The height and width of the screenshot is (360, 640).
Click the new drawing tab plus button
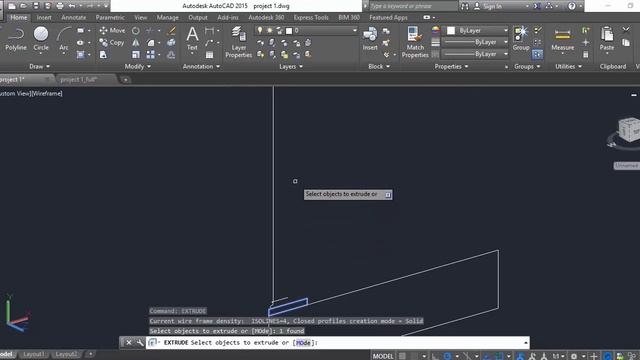click(x=125, y=80)
